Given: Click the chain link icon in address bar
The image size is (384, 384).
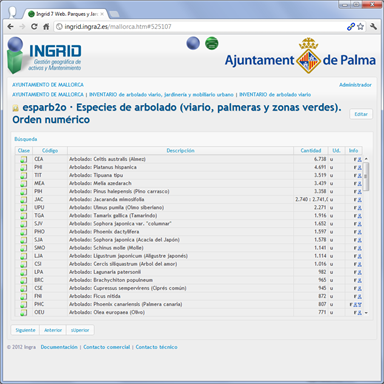Looking at the screenshot, I should [350, 27].
